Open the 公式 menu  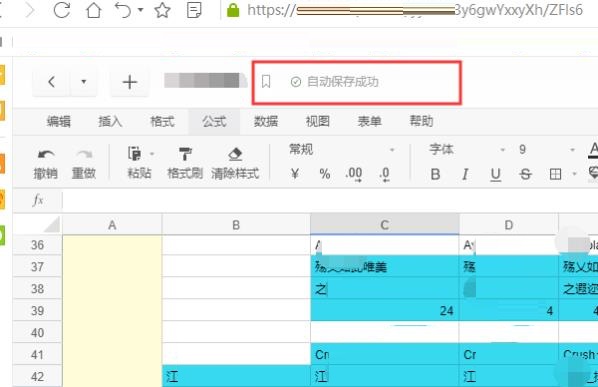(x=214, y=122)
